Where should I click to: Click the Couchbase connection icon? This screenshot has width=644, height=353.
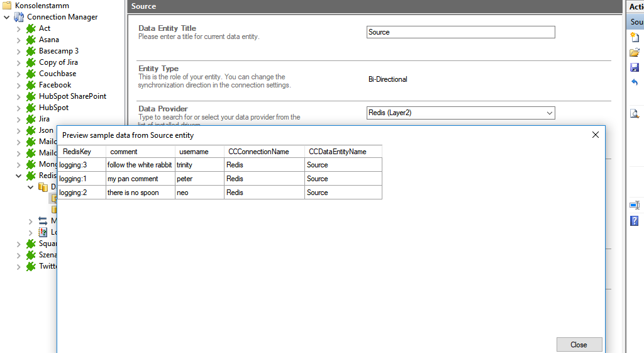(30, 74)
